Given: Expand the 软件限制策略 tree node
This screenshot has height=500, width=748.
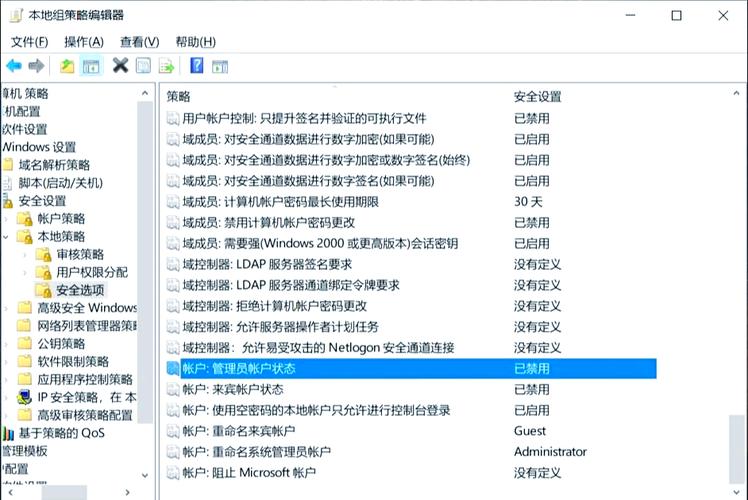Looking at the screenshot, I should pyautogui.click(x=6, y=362).
